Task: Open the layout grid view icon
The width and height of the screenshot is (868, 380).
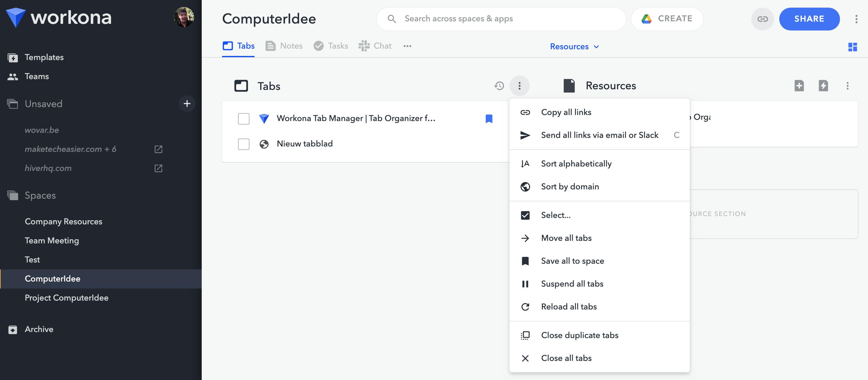Action: 852,47
